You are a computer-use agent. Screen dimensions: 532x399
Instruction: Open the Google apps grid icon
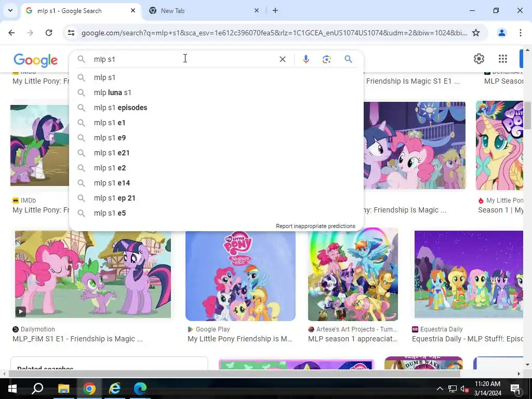[x=503, y=59]
